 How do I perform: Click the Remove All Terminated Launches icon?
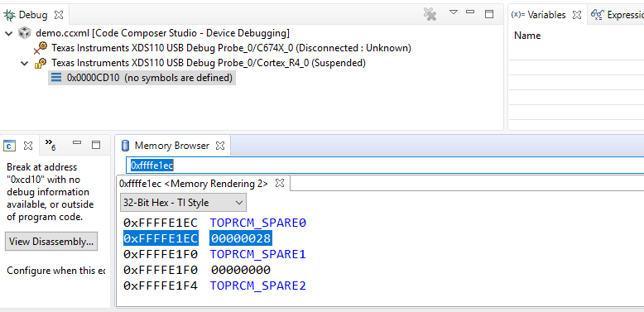click(430, 15)
